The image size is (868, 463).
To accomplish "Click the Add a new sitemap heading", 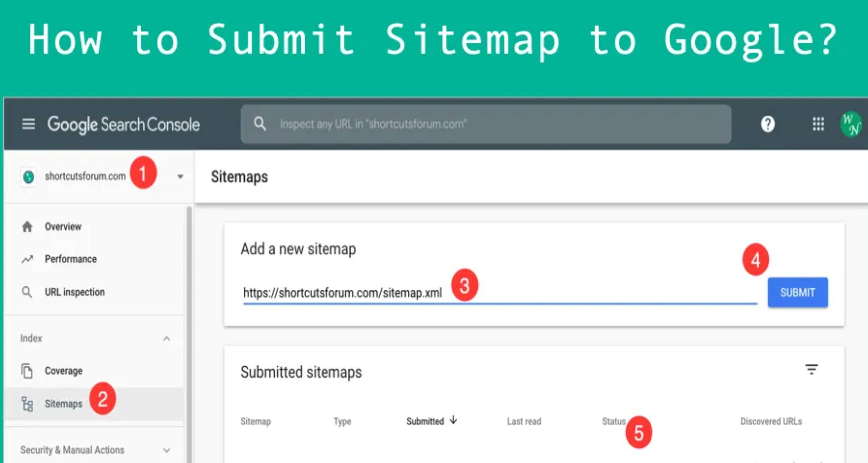I will [299, 249].
